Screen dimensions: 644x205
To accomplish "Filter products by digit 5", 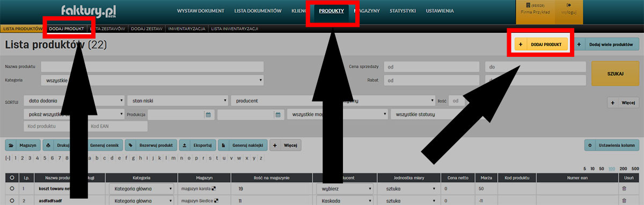I will point(44,158).
